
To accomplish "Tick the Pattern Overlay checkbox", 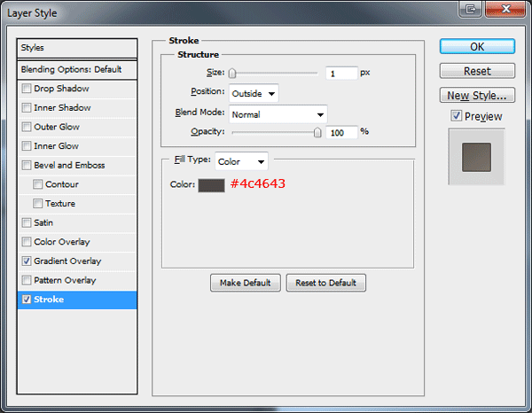I will tap(27, 280).
